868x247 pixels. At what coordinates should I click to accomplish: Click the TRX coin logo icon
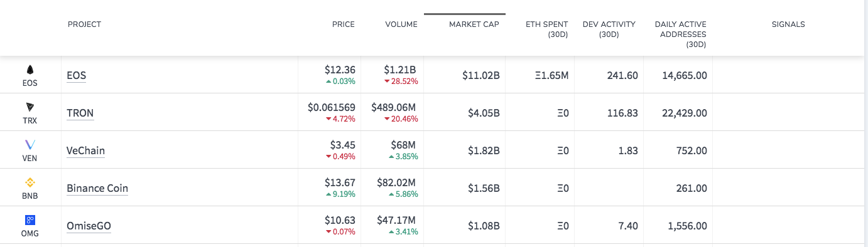[30, 107]
